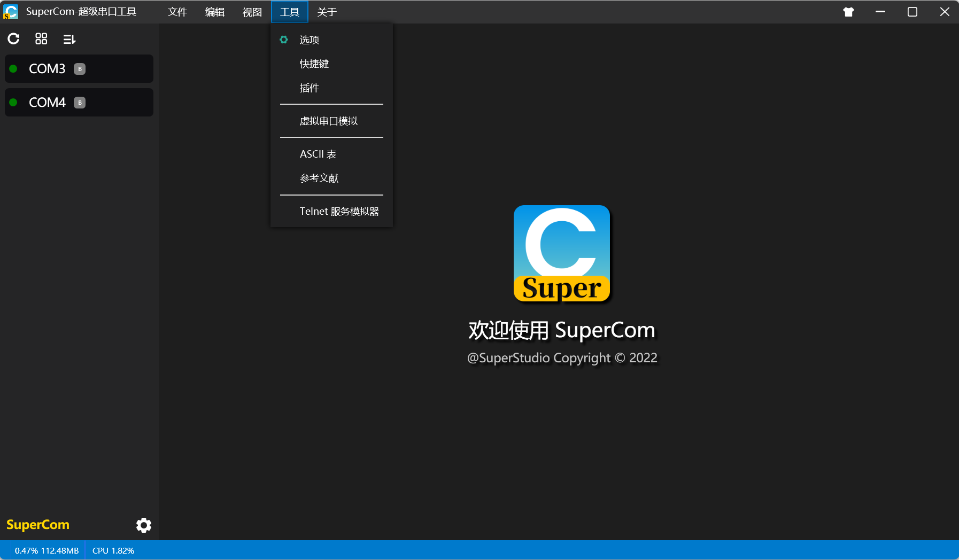Click the green status dot of COM3
The height and width of the screenshot is (560, 959).
pyautogui.click(x=13, y=68)
